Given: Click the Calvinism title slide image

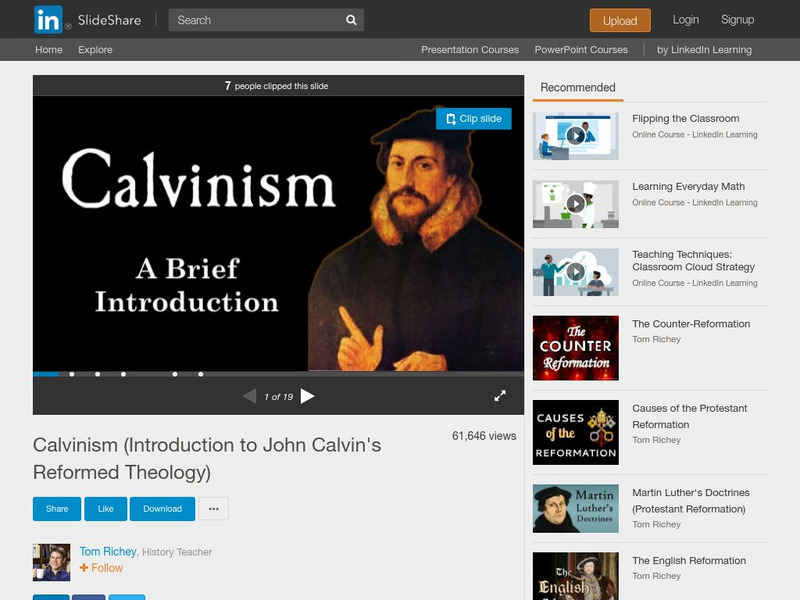Looking at the screenshot, I should 278,234.
